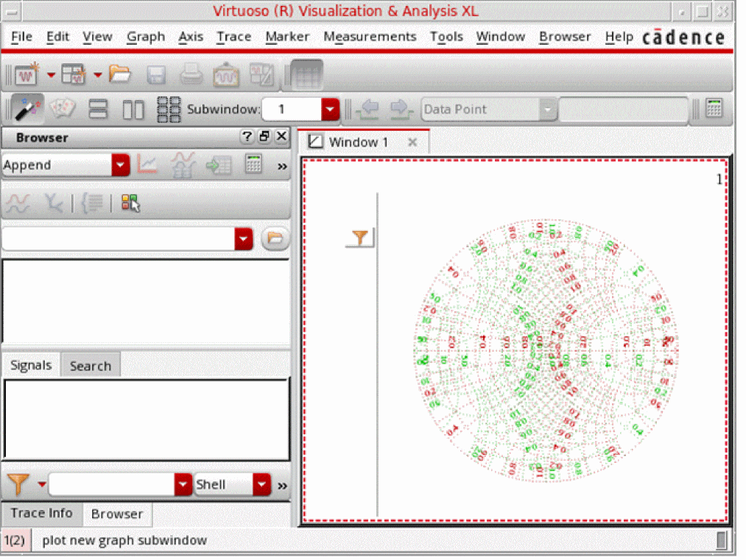Click the previous marker arrow icon
746x560 pixels.
pos(369,110)
